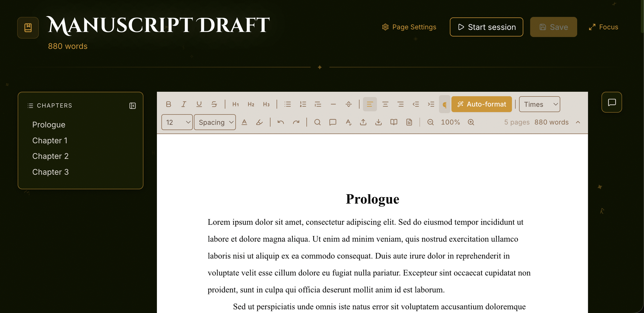
Task: Click the Start session button
Action: (487, 27)
